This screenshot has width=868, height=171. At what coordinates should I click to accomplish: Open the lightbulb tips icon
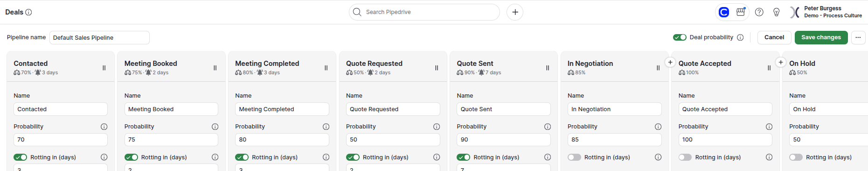[x=777, y=12]
